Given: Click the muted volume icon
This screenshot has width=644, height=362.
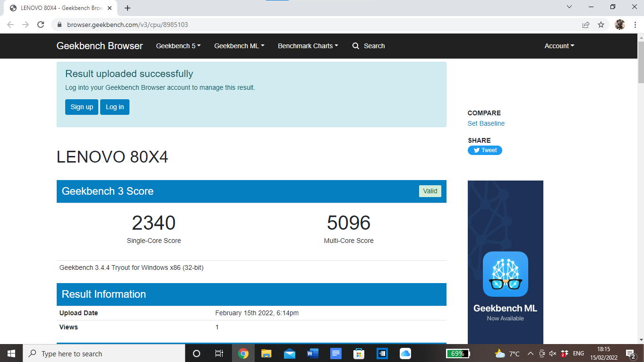Looking at the screenshot, I should pos(553,353).
